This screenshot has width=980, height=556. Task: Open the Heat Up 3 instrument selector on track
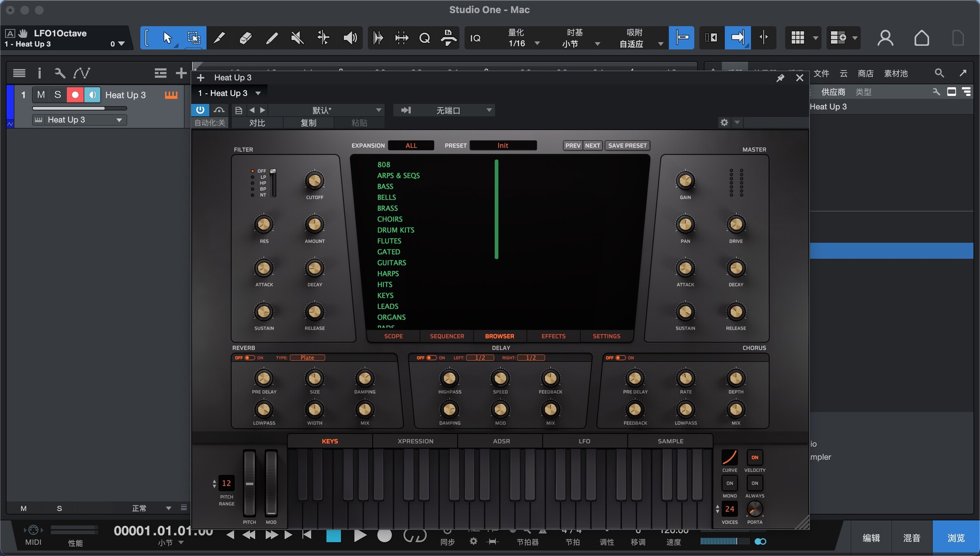coord(80,120)
